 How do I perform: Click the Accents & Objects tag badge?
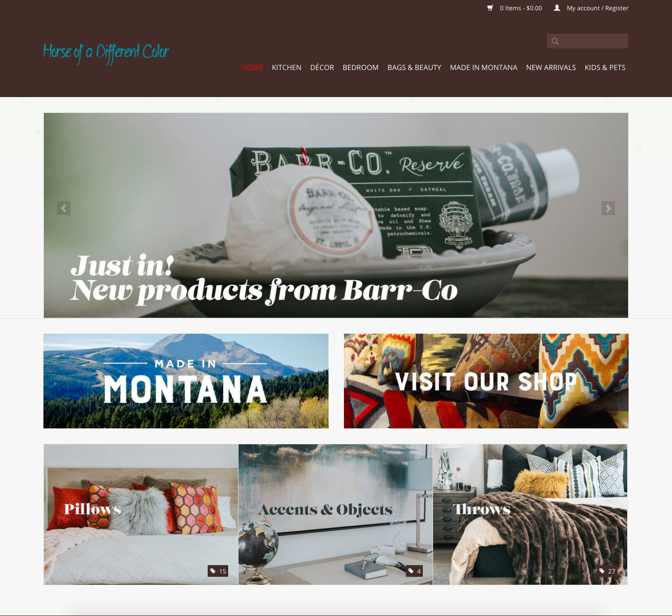(x=414, y=571)
